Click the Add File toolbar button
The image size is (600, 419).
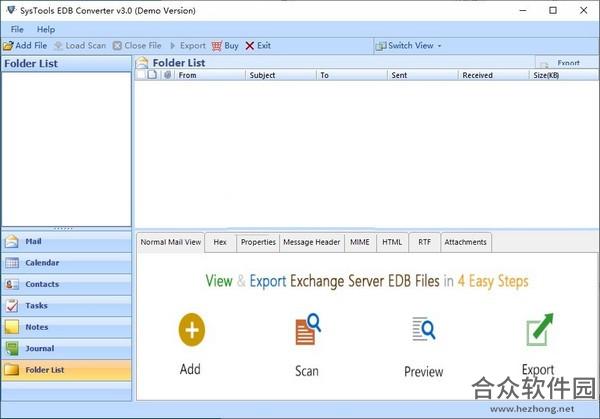tap(25, 46)
